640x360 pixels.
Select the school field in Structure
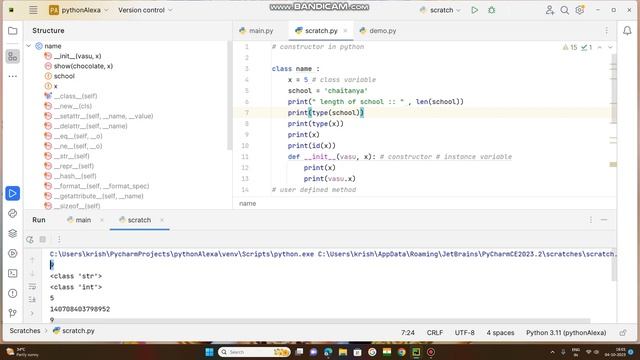64,76
